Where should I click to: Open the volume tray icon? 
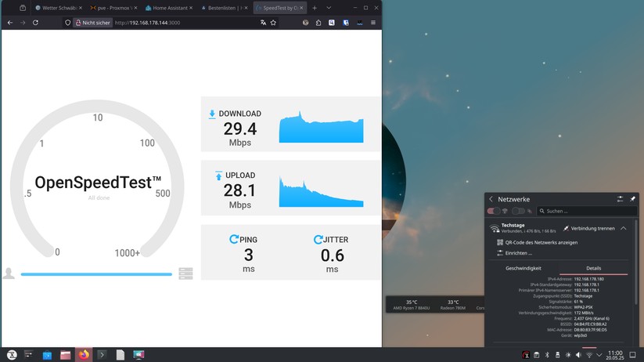point(579,355)
